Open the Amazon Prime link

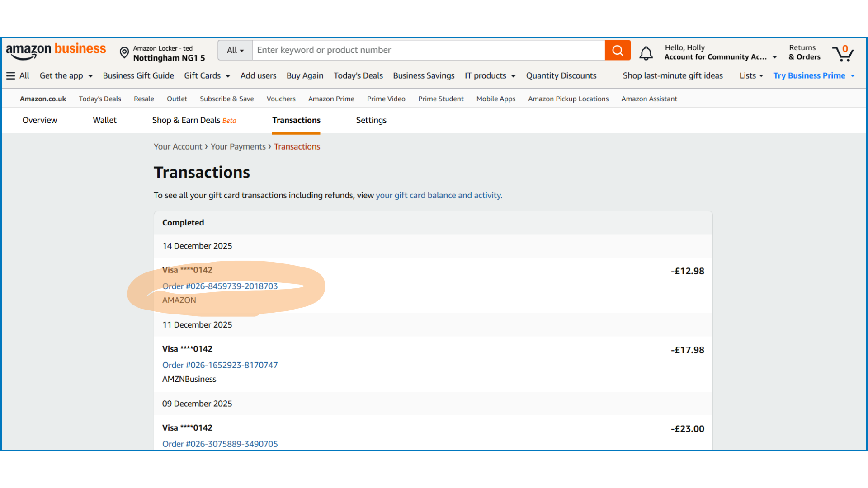[x=331, y=99]
